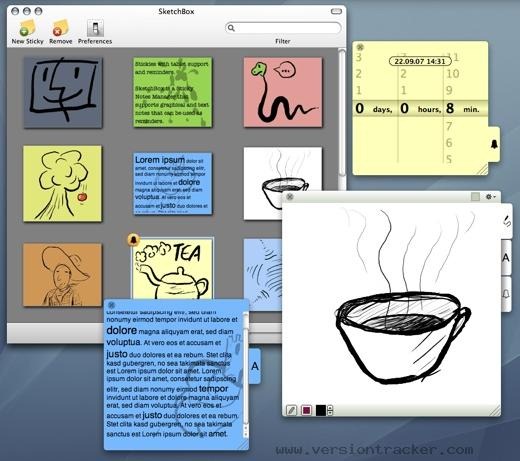
Task: Click inside the Filter search field
Action: click(283, 28)
